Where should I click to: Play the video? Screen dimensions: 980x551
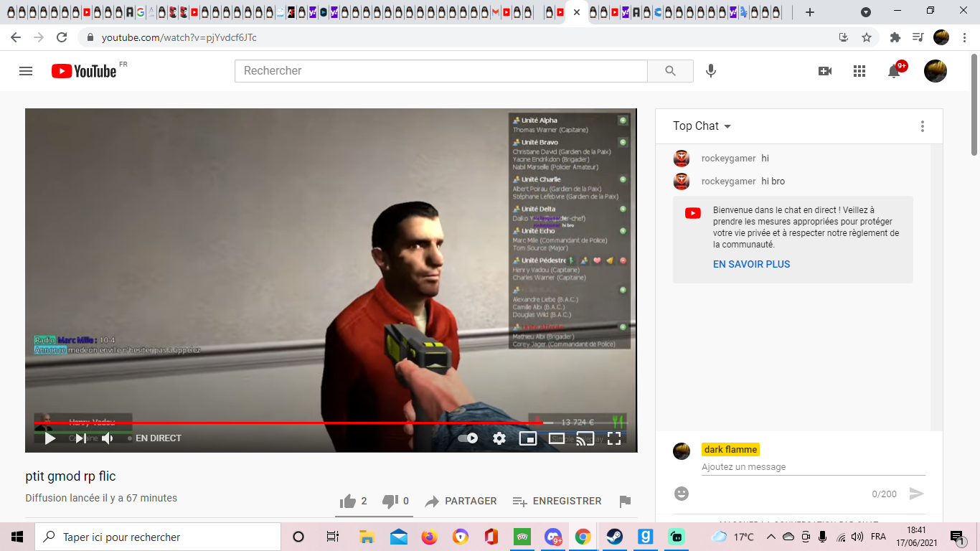[x=50, y=438]
